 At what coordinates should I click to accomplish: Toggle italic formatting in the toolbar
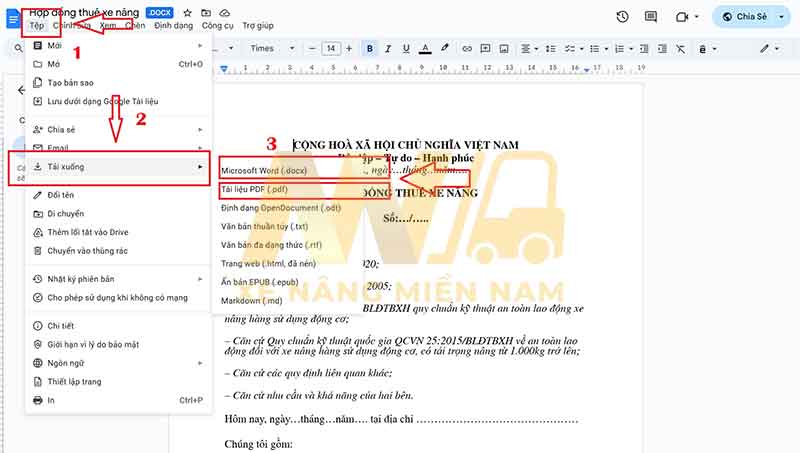coord(388,48)
